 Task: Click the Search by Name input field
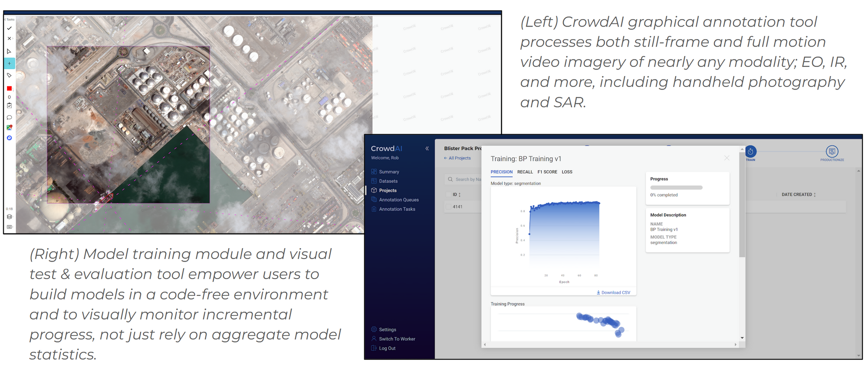click(x=463, y=179)
